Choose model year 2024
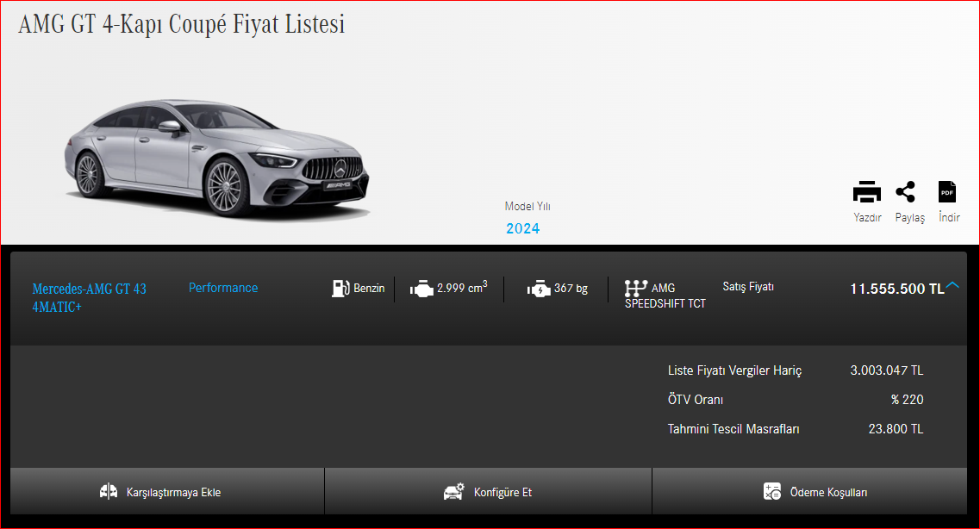The height and width of the screenshot is (529, 980). [x=522, y=228]
